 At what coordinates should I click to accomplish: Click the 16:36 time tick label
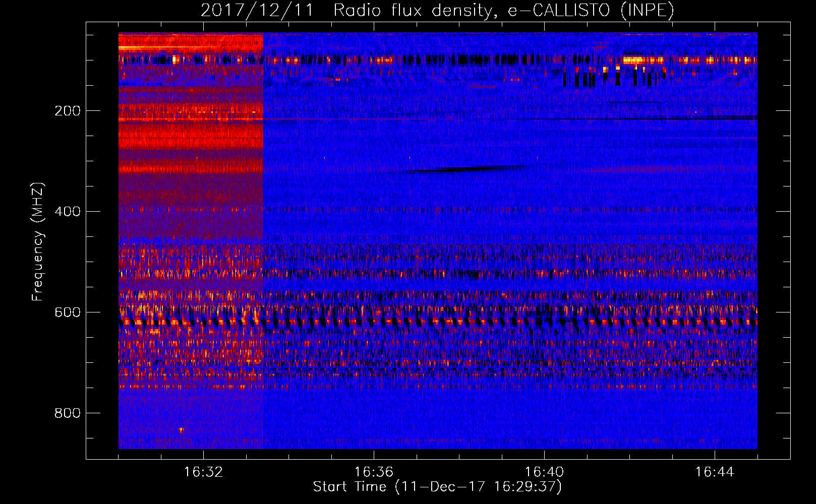374,472
